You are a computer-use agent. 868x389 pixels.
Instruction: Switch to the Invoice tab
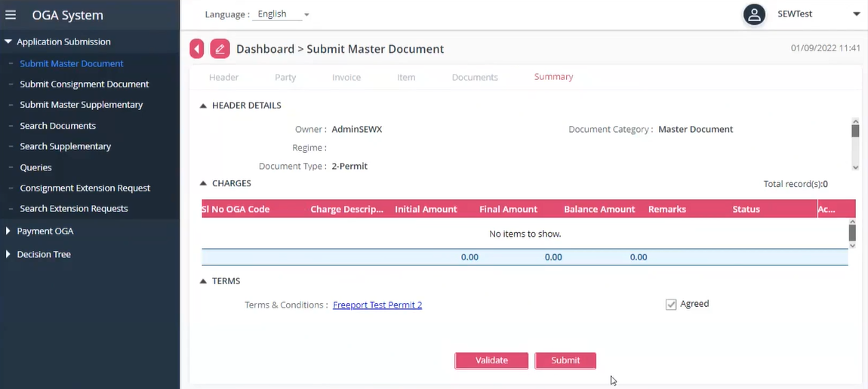346,78
